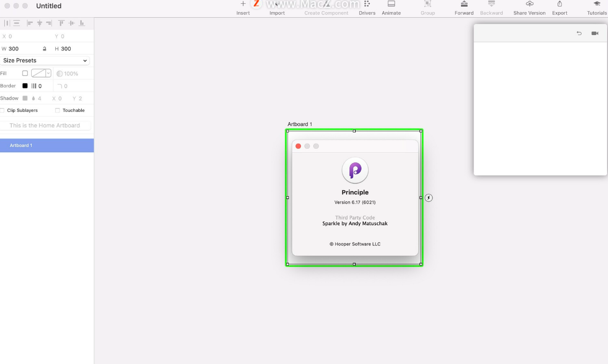This screenshot has height=364, width=608.
Task: Click the Export icon
Action: click(x=559, y=4)
